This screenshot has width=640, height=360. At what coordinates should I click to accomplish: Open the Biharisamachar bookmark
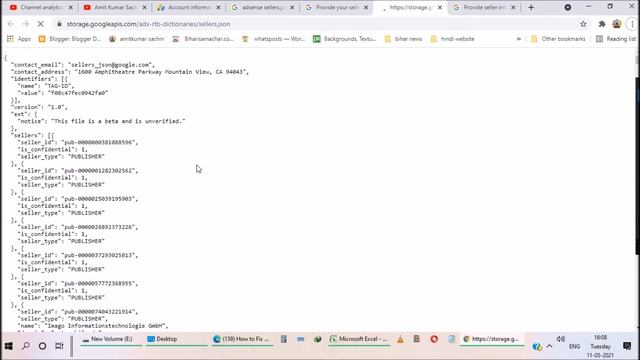pyautogui.click(x=203, y=39)
